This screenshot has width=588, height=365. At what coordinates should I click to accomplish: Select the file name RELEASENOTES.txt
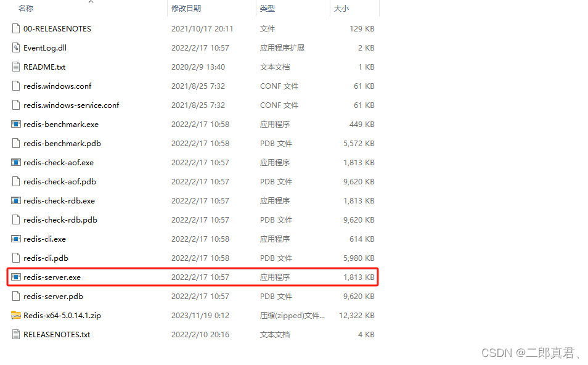(x=57, y=335)
